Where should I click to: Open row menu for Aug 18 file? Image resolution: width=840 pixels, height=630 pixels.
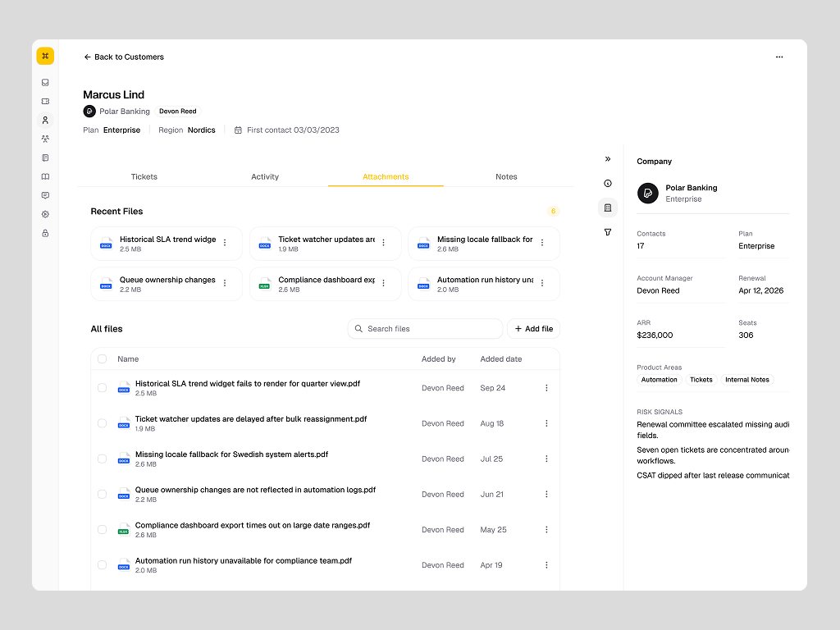pyautogui.click(x=546, y=423)
